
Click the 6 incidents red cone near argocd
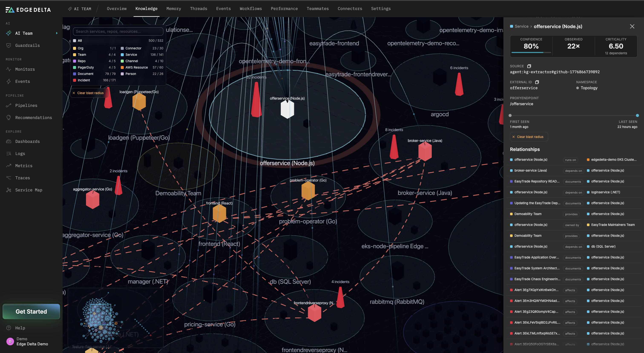pyautogui.click(x=459, y=84)
